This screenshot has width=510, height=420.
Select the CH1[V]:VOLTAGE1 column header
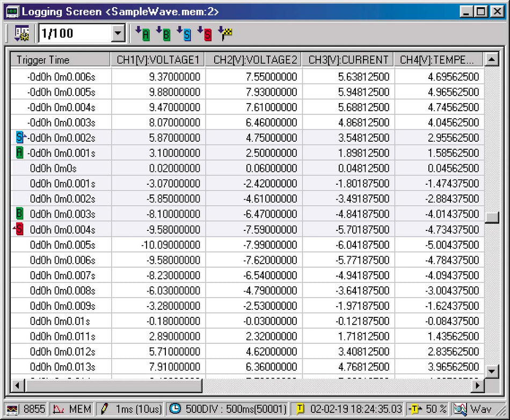158,60
